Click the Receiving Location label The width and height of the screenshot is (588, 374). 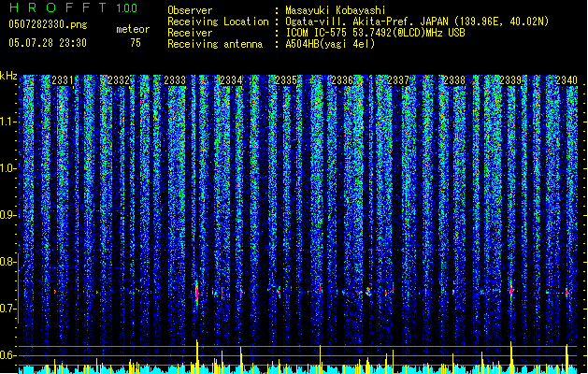(218, 22)
